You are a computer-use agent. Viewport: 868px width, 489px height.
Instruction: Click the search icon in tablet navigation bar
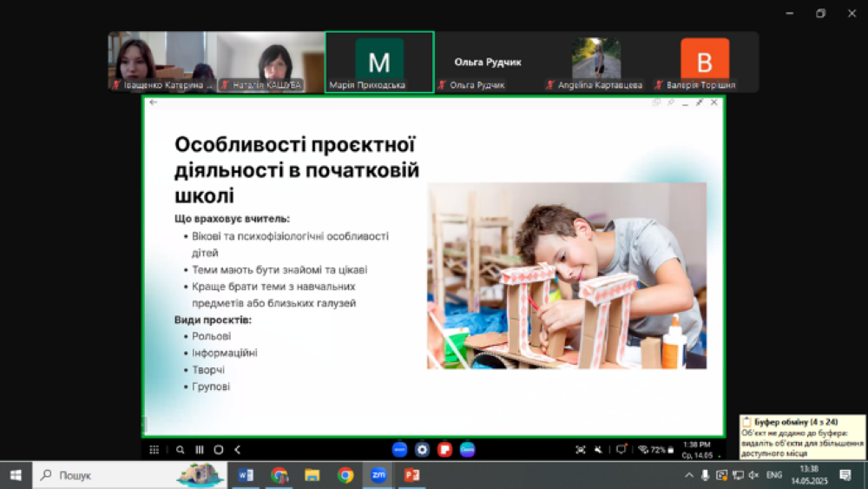(181, 450)
